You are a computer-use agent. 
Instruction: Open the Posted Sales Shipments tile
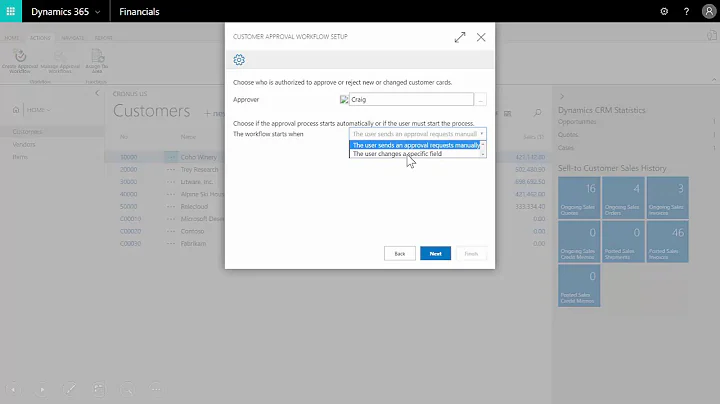(624, 241)
